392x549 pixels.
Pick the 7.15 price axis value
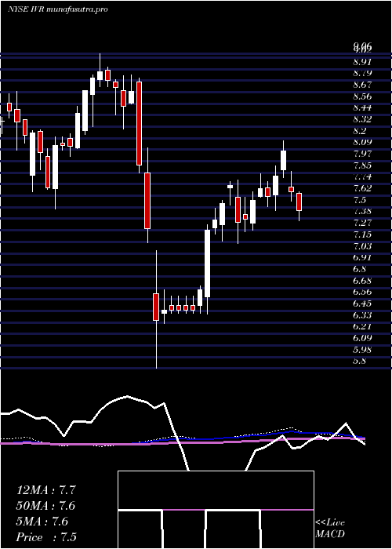pyautogui.click(x=362, y=235)
